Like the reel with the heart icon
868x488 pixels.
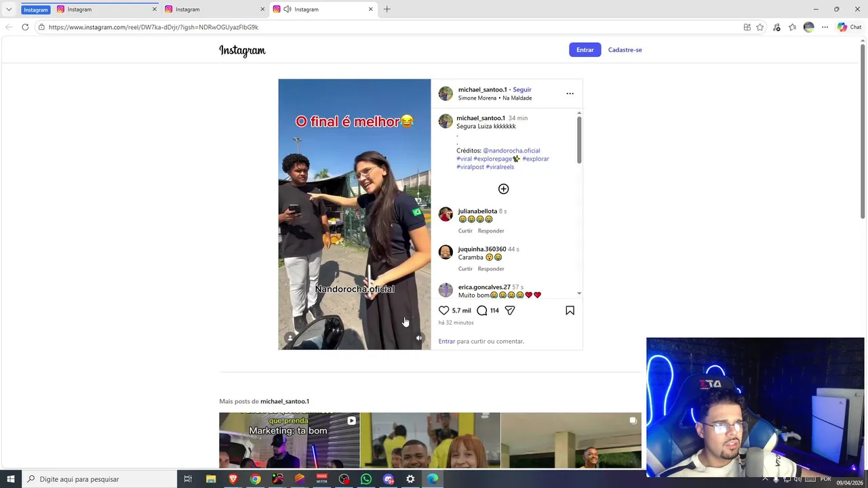click(444, 310)
